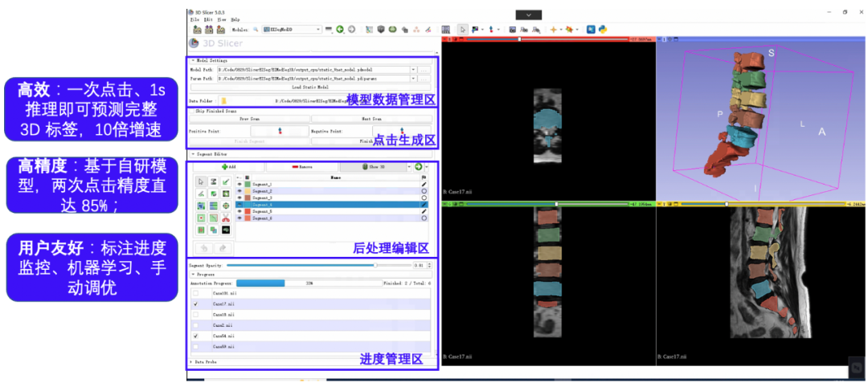Click the redo arrow in Segment Editor

[223, 248]
